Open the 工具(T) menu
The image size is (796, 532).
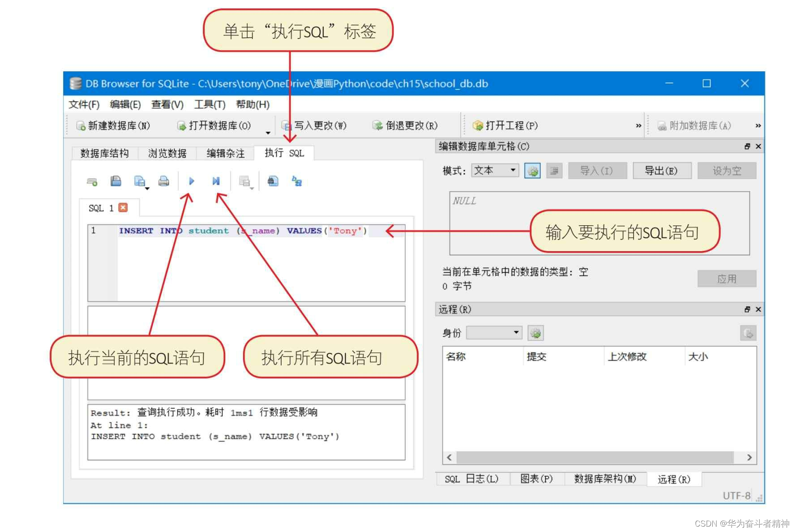(x=210, y=104)
